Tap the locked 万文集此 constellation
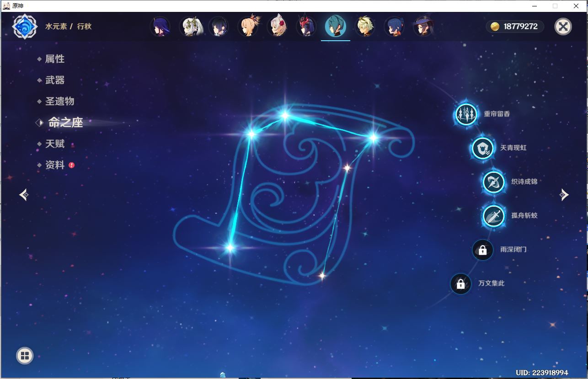 click(460, 284)
